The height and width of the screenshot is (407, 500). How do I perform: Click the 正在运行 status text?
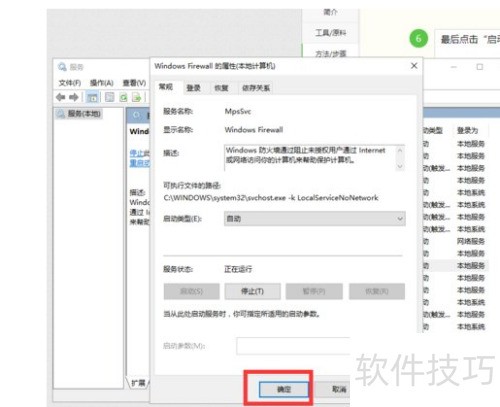(238, 269)
